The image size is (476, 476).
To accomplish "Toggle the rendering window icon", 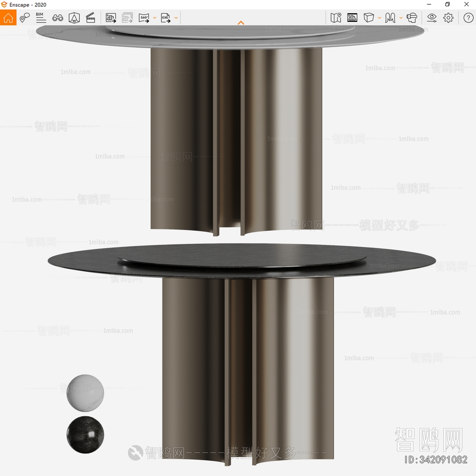I will click(352, 18).
